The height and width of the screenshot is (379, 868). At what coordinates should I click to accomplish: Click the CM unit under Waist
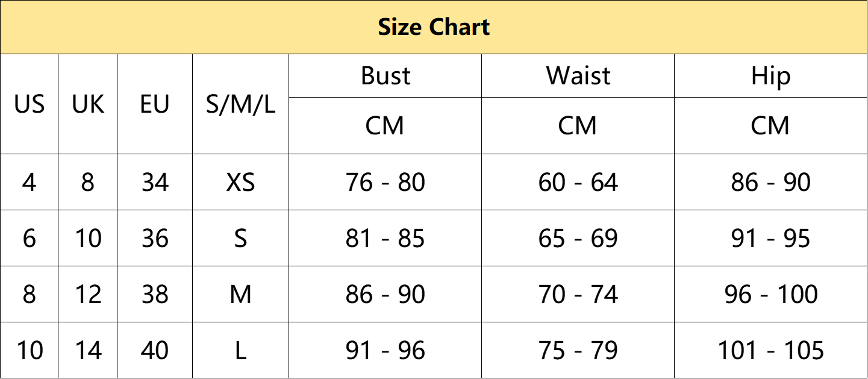pos(578,125)
